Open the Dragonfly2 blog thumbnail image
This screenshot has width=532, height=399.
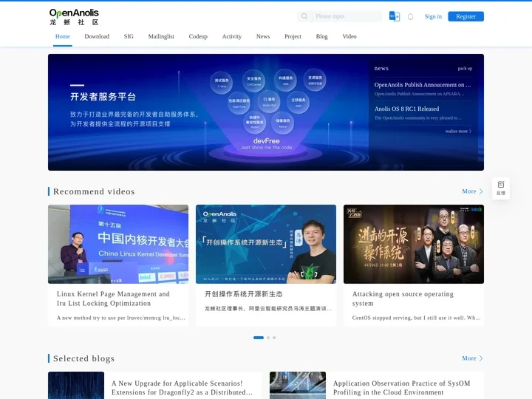[76, 386]
